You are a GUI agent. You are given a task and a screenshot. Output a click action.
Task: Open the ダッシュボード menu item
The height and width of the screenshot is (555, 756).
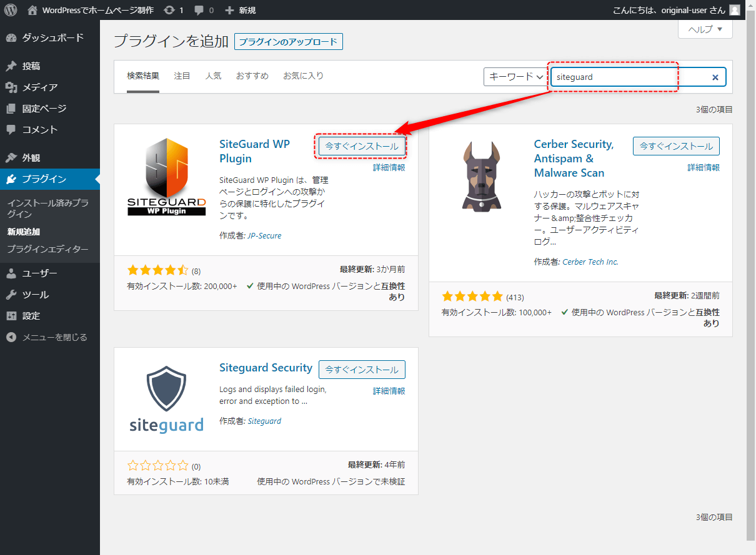coord(50,37)
